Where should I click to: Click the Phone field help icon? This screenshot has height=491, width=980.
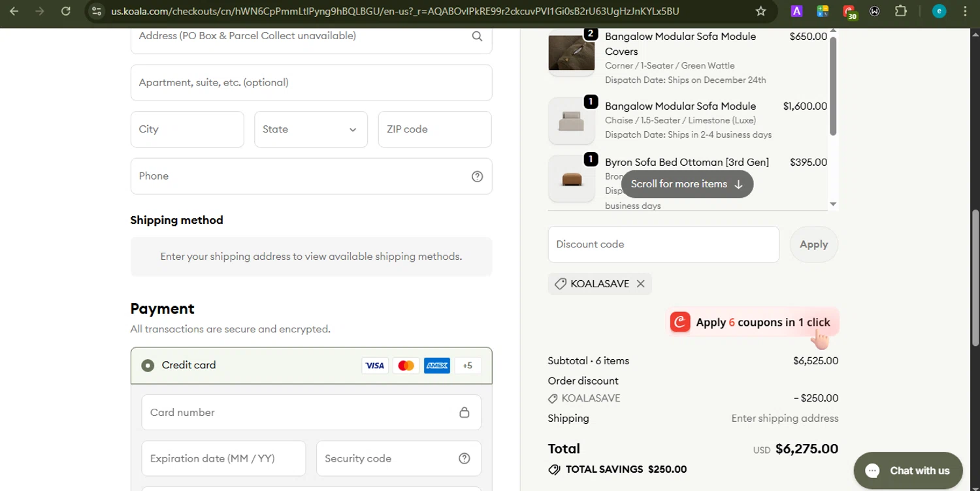point(477,176)
